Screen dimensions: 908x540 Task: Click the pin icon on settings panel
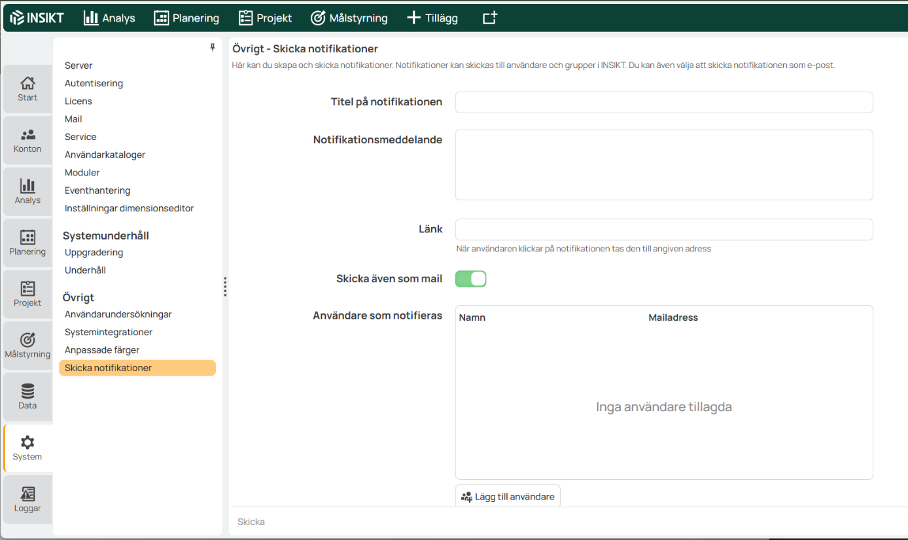click(212, 48)
